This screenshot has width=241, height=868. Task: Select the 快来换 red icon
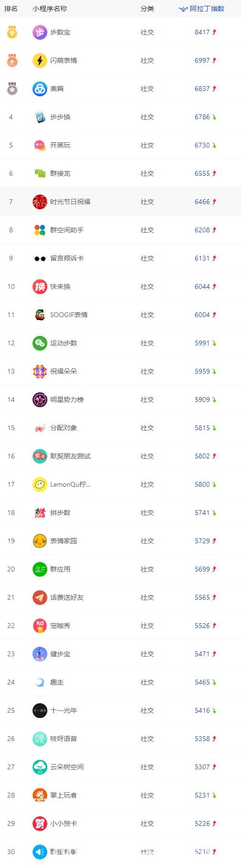pyautogui.click(x=40, y=286)
